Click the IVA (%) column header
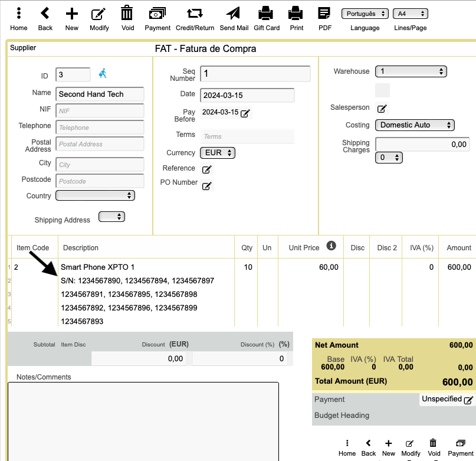The image size is (476, 461). pos(421,248)
